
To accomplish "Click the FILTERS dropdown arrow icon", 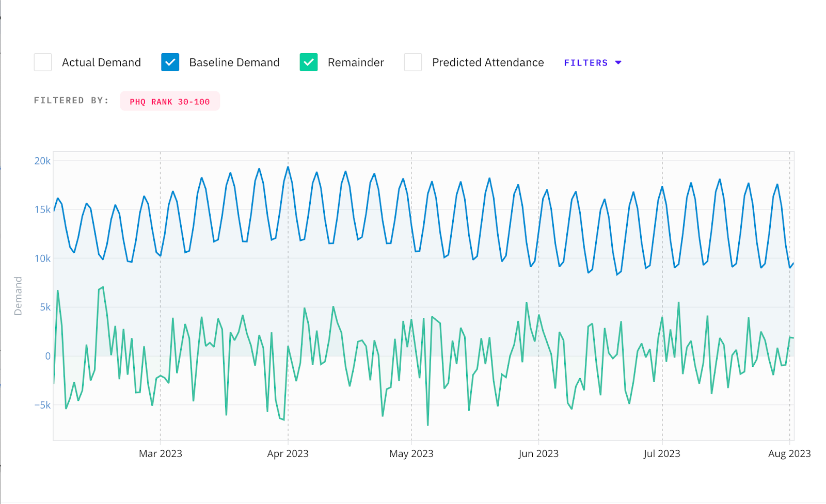I will pyautogui.click(x=618, y=63).
